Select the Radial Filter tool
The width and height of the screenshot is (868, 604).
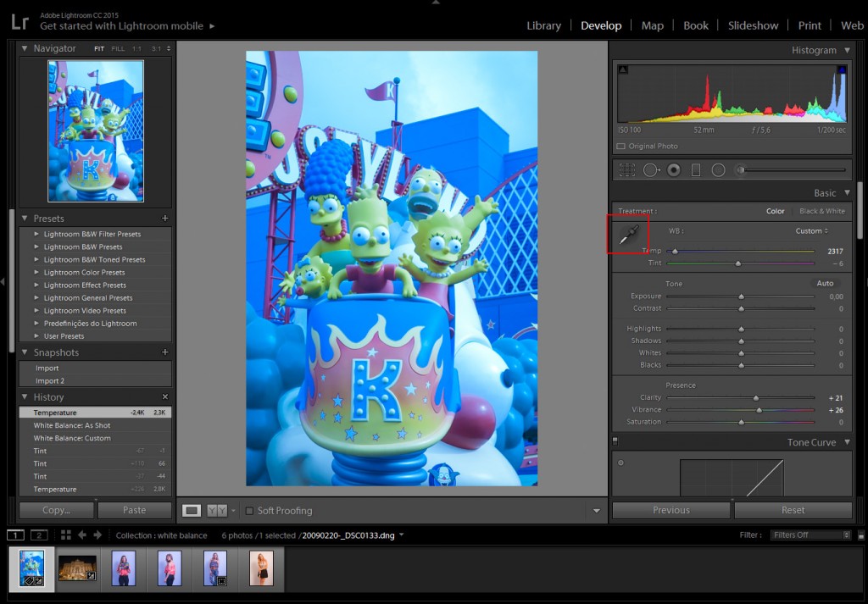(718, 169)
